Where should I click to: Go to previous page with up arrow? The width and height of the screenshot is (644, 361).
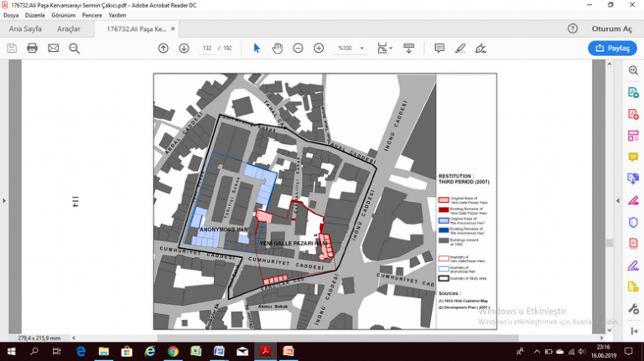pos(164,48)
